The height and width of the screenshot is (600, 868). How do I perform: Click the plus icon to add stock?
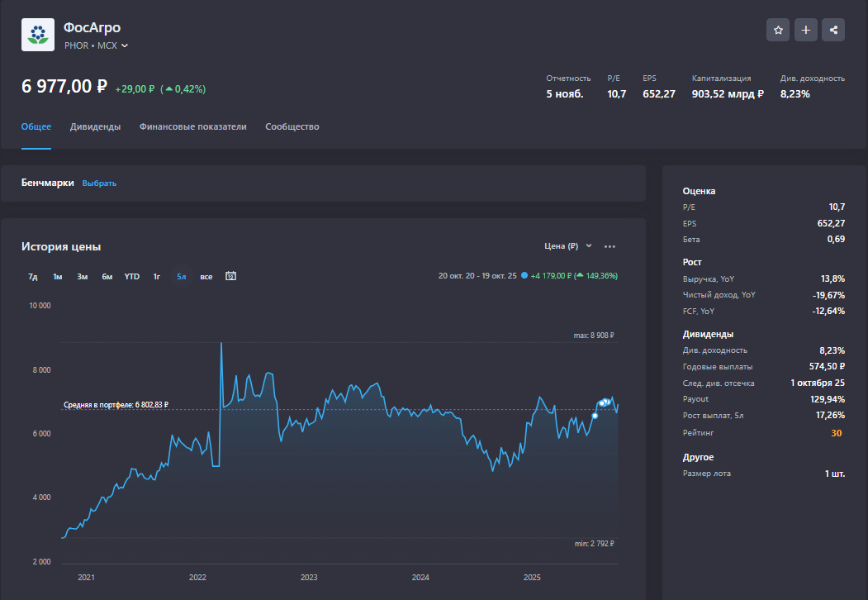(806, 30)
